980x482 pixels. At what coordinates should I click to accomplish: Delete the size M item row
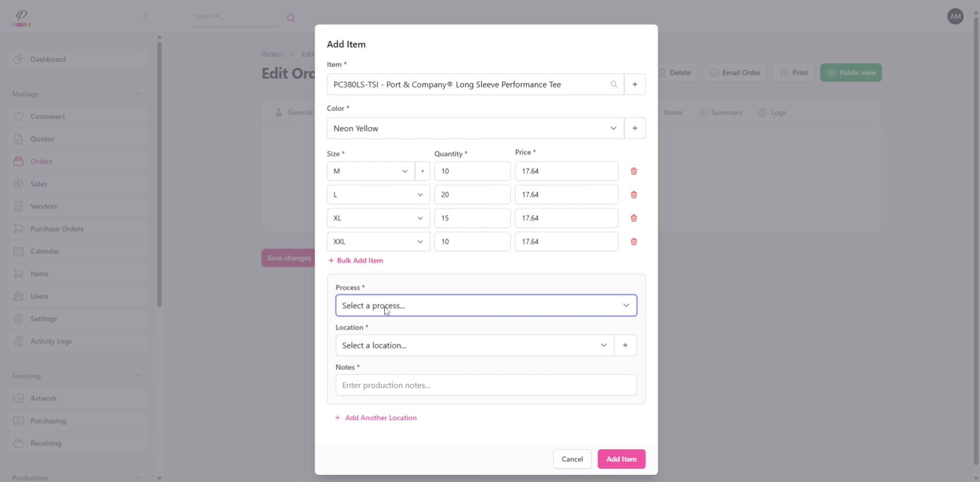coord(633,171)
